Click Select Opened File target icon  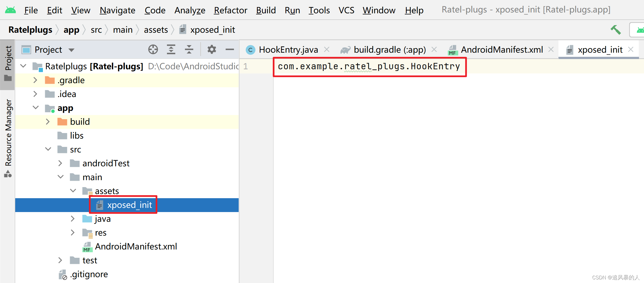[153, 50]
